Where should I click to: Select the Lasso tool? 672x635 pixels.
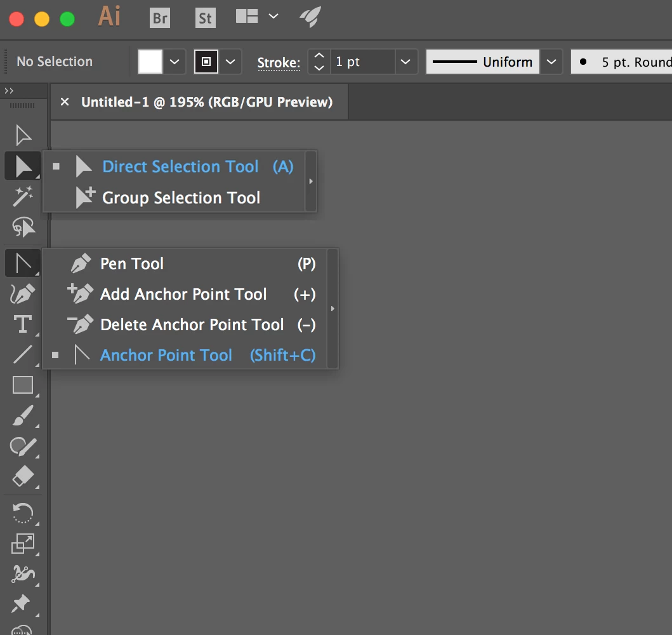pyautogui.click(x=23, y=227)
